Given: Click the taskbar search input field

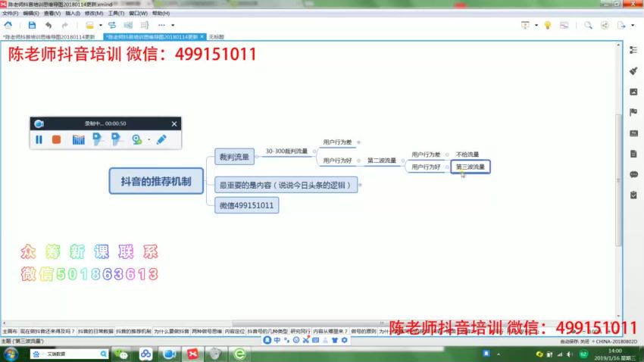Looking at the screenshot, I should pos(69,354).
